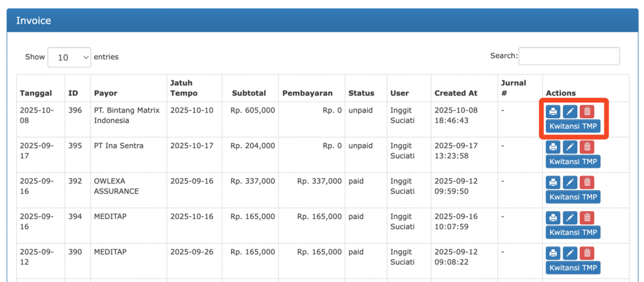Print the OWLEXA ASSURANCE invoice 392
Screen dimensions: 644x282
553,182
